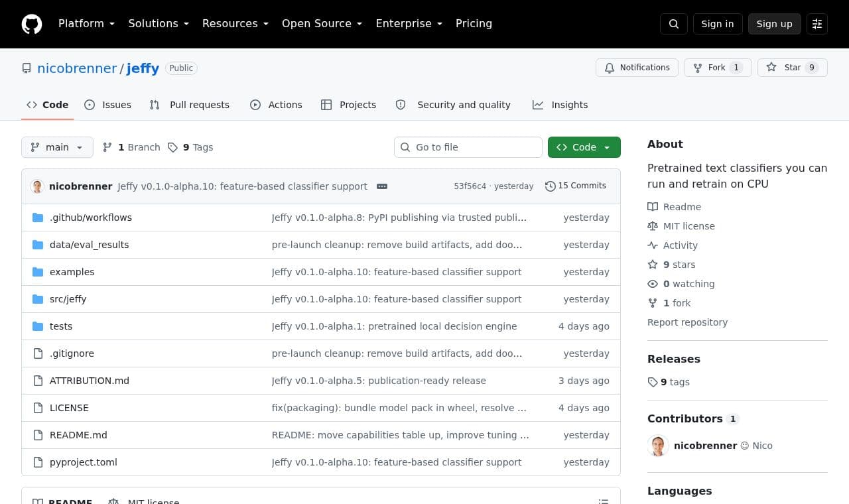This screenshot has width=849, height=504.
Task: Open the Pull requests tab
Action: point(190,105)
